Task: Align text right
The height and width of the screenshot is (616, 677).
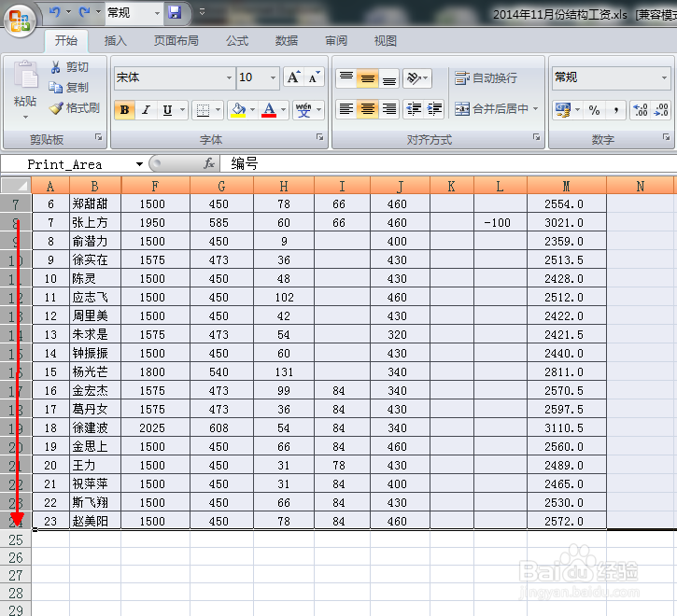Action: [x=389, y=109]
